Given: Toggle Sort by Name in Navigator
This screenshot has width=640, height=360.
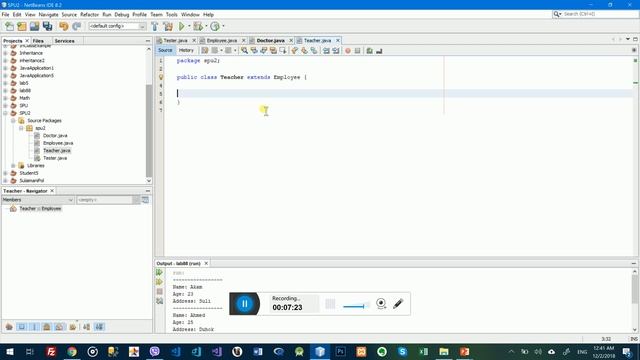Looking at the screenshot, I should tap(87, 327).
